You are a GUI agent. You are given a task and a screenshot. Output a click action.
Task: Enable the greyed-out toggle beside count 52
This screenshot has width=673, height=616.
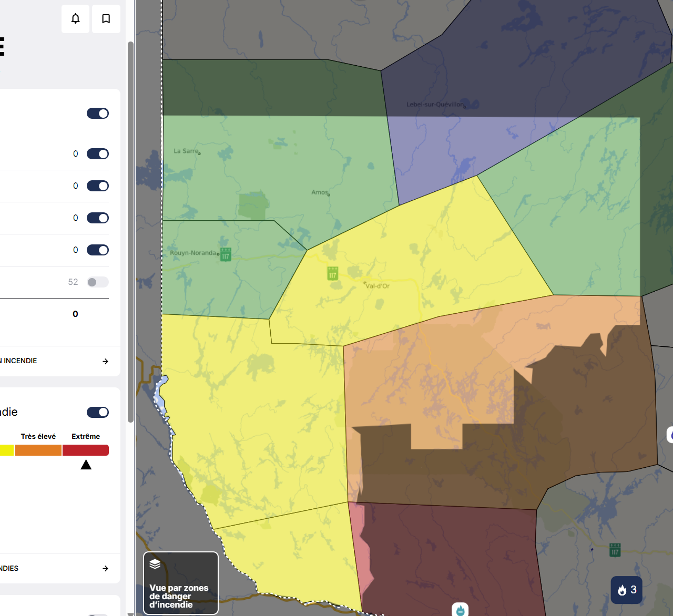(x=98, y=282)
